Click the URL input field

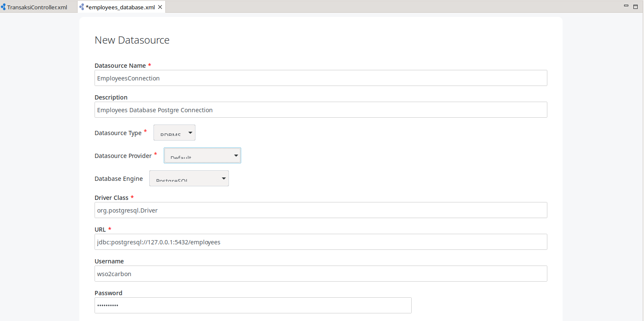click(321, 242)
